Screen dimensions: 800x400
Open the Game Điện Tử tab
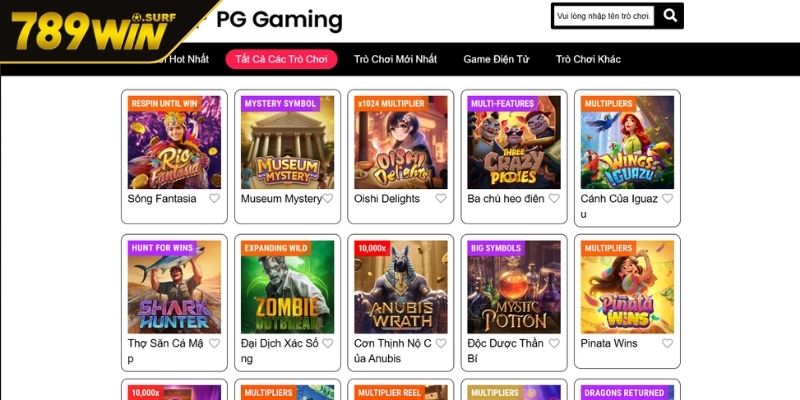pyautogui.click(x=496, y=59)
